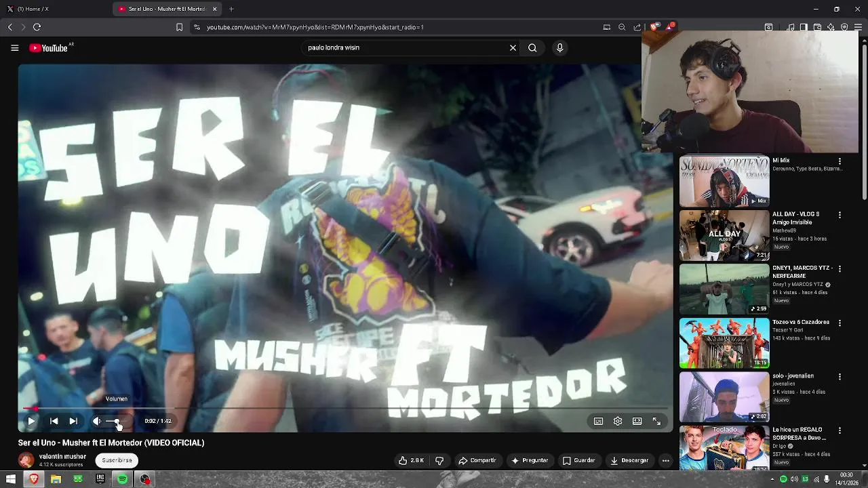Mute the video with the speaker icon
The width and height of the screenshot is (868, 488).
(x=97, y=421)
